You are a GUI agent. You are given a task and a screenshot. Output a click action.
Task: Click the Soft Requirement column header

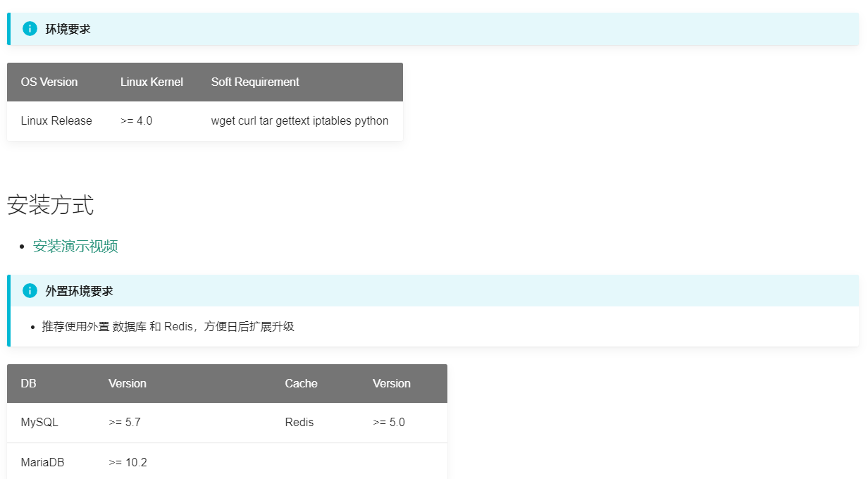255,82
